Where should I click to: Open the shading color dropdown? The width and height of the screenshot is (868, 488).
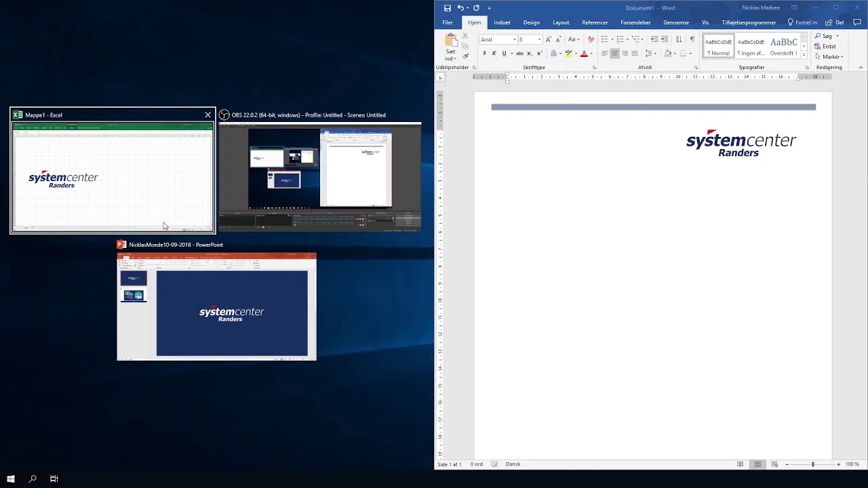[x=674, y=54]
